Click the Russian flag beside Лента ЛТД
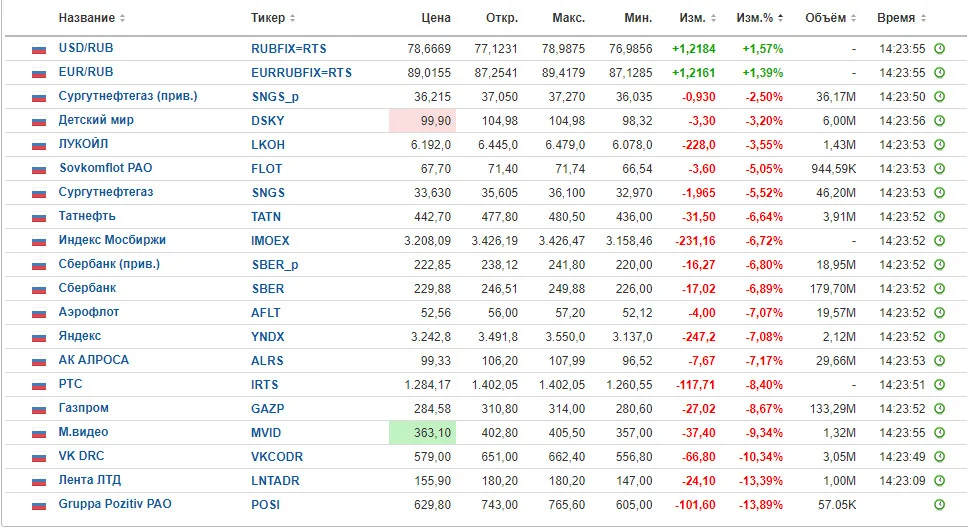Screen dimensions: 968x530 tap(39, 482)
